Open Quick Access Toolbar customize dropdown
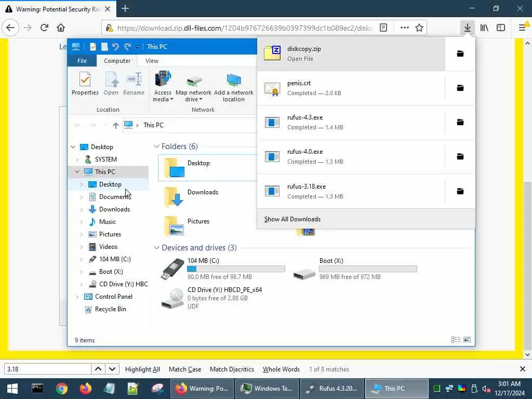This screenshot has width=532, height=399. pyautogui.click(x=137, y=47)
